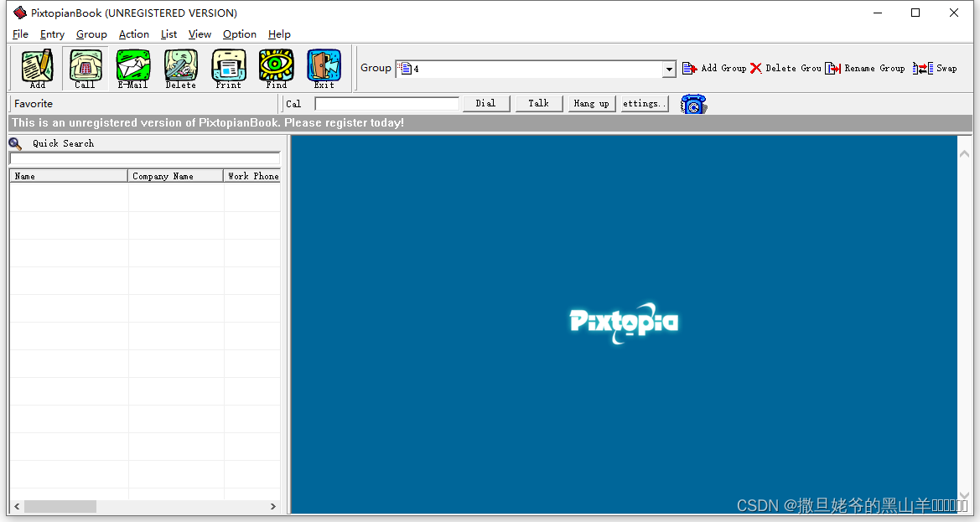
Task: Open the call Settings button
Action: (645, 104)
